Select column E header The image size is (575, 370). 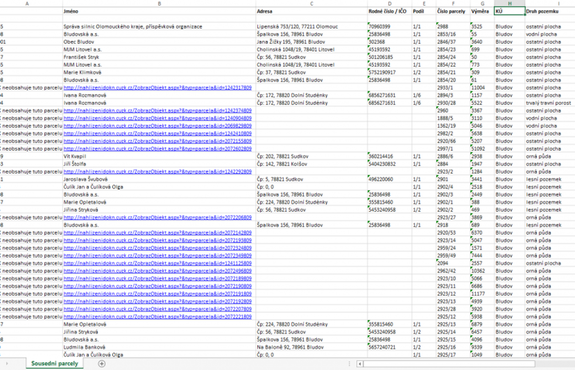pos(424,3)
